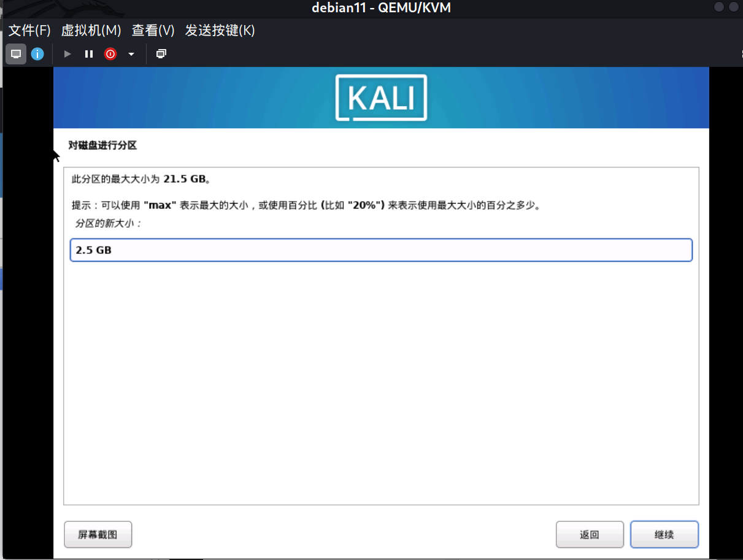
Task: Shut down the VM with red power icon
Action: pyautogui.click(x=110, y=54)
